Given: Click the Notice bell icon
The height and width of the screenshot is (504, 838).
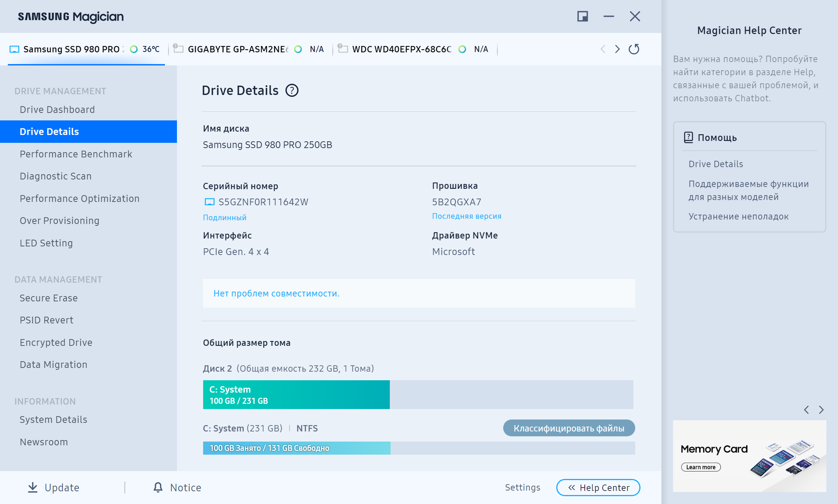Looking at the screenshot, I should coord(158,487).
